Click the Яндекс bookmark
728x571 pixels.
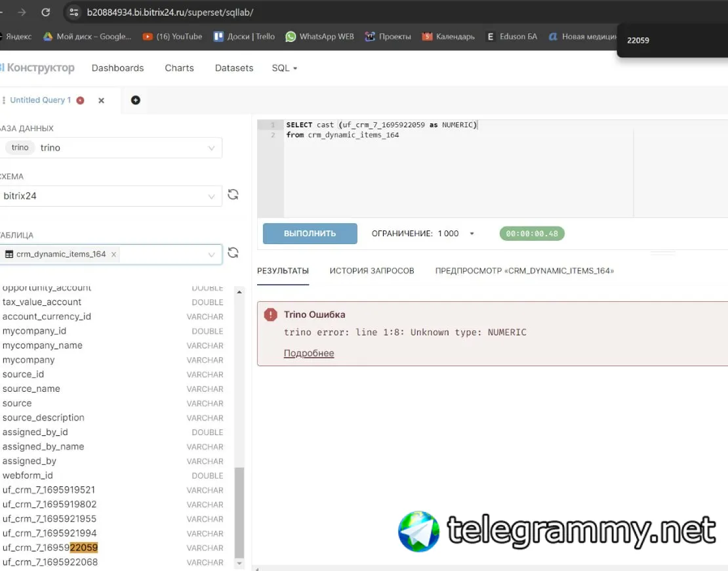point(16,36)
